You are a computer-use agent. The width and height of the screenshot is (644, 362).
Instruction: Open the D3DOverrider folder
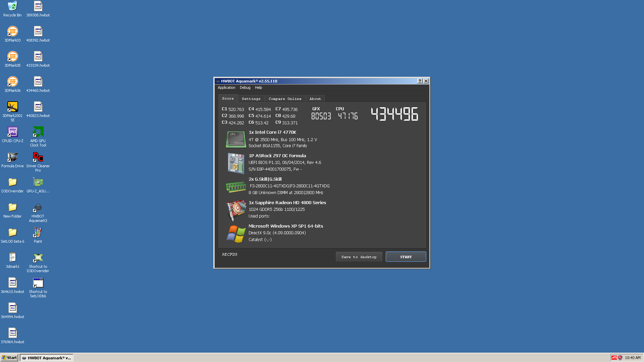pyautogui.click(x=12, y=185)
